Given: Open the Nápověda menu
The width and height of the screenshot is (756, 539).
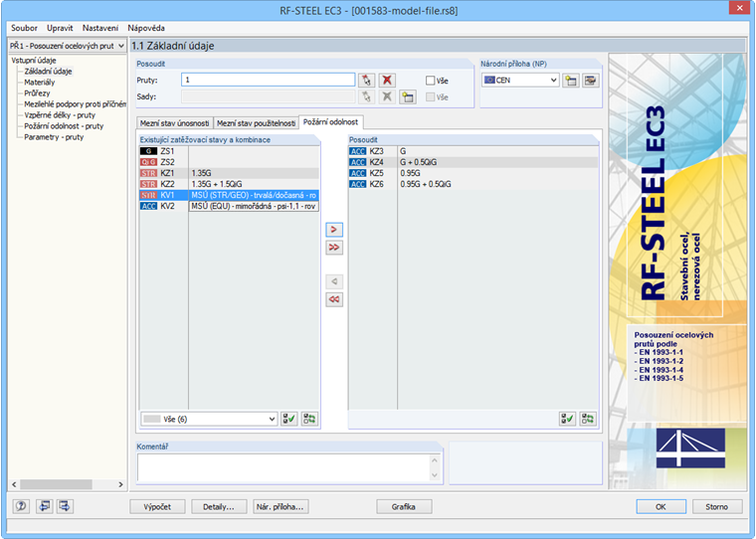Looking at the screenshot, I should (x=146, y=28).
